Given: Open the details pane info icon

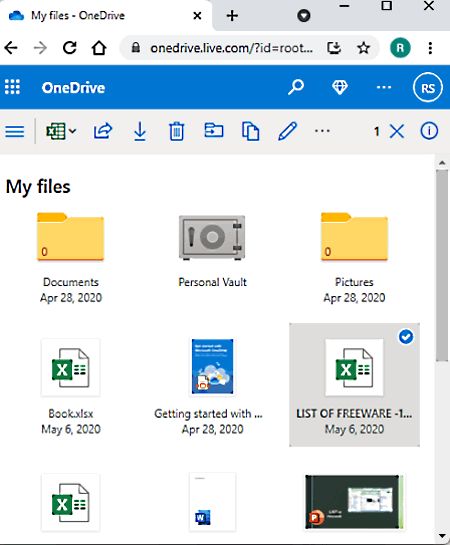Looking at the screenshot, I should (429, 131).
